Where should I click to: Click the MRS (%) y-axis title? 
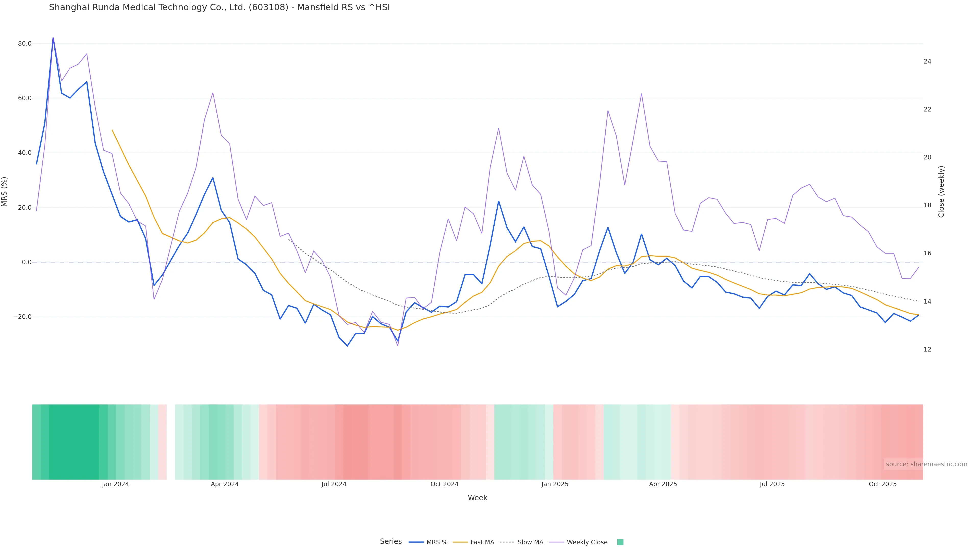[x=5, y=192]
